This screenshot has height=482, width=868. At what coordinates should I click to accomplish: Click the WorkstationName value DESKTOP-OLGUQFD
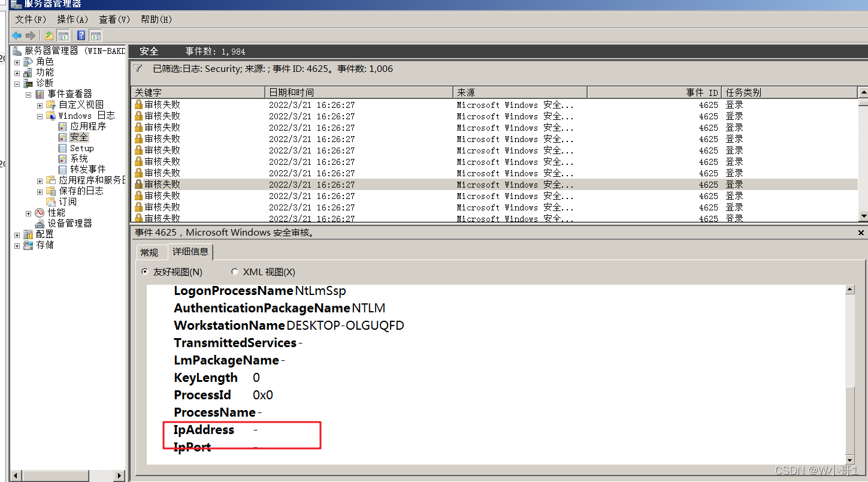tap(346, 326)
